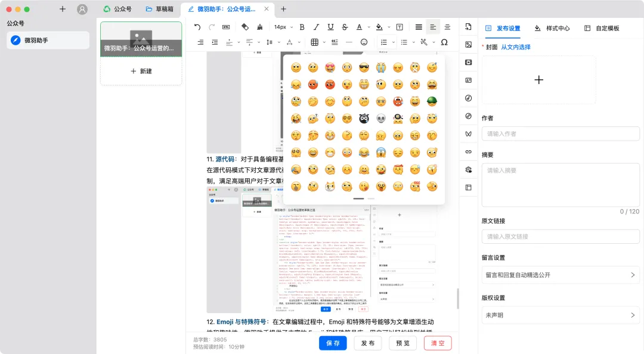This screenshot has height=354, width=644.
Task: Toggle bold formatting
Action: (302, 27)
